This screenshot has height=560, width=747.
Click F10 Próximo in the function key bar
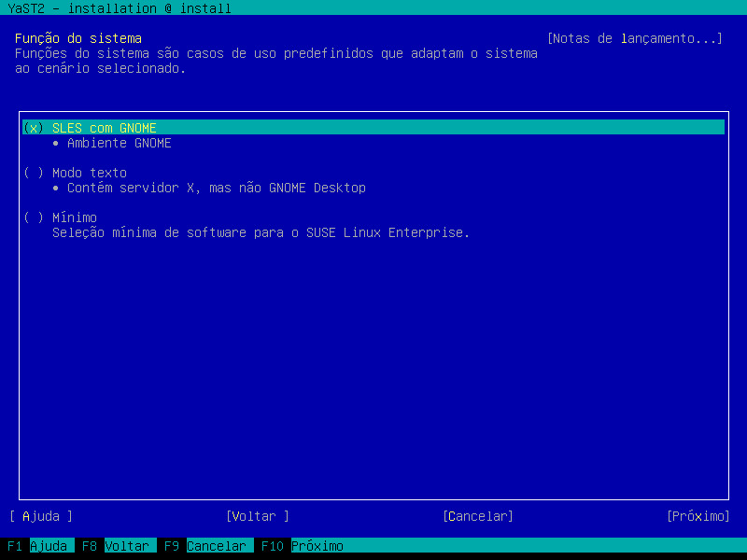[x=302, y=546]
